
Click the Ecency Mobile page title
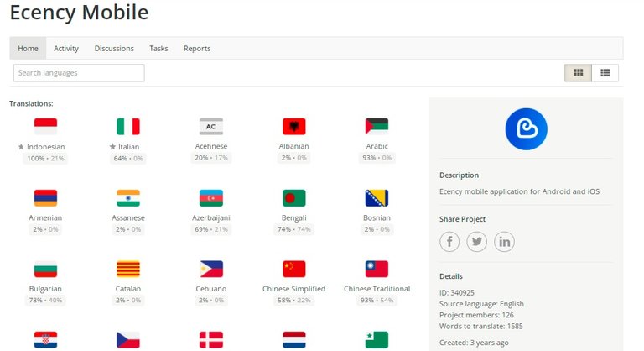[79, 13]
